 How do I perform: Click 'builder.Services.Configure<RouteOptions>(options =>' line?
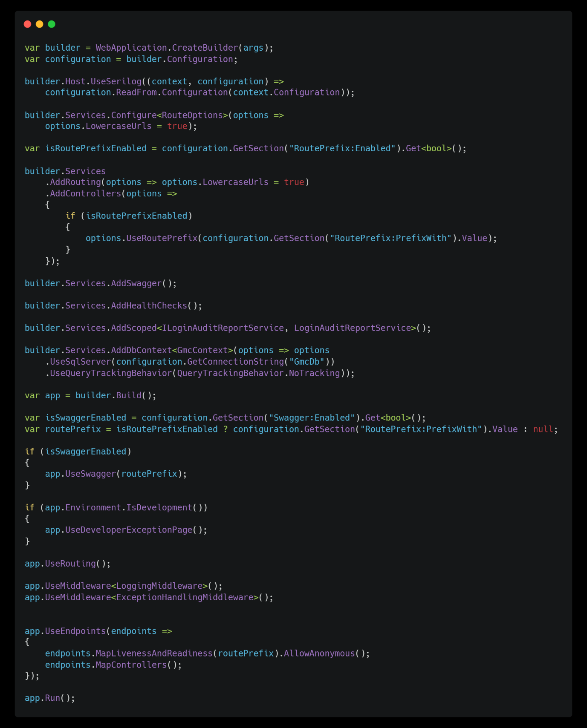[x=154, y=115]
